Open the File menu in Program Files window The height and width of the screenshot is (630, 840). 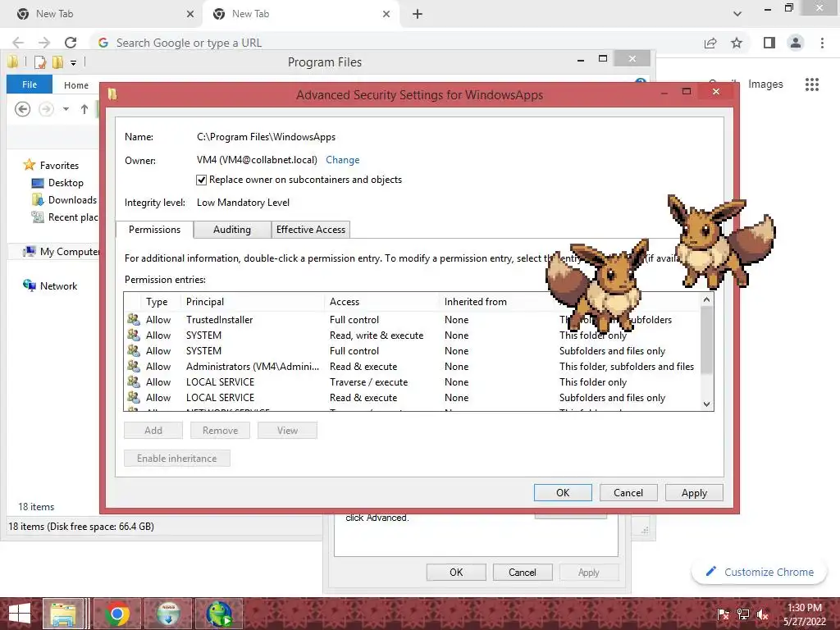(30, 84)
